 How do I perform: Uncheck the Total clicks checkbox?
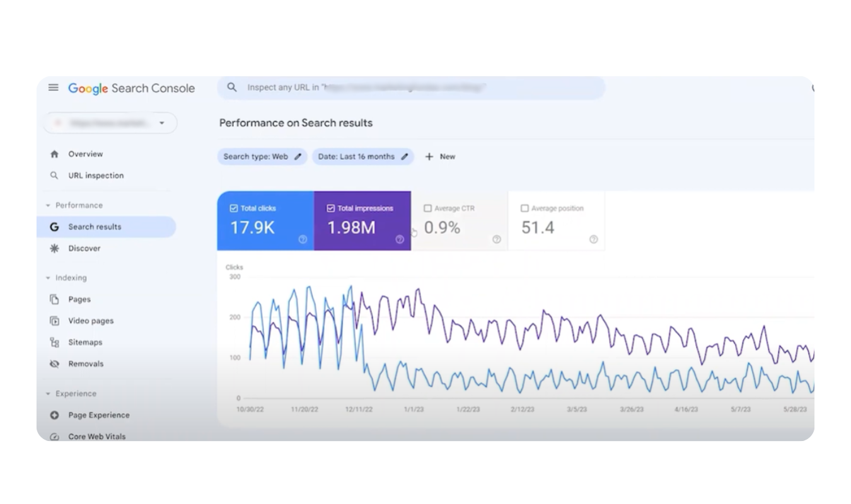[234, 209]
